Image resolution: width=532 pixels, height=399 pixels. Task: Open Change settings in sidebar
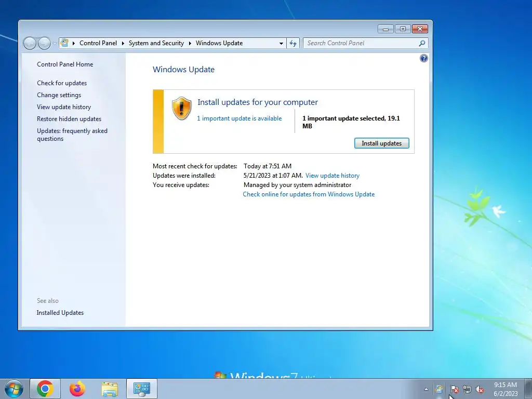point(59,95)
